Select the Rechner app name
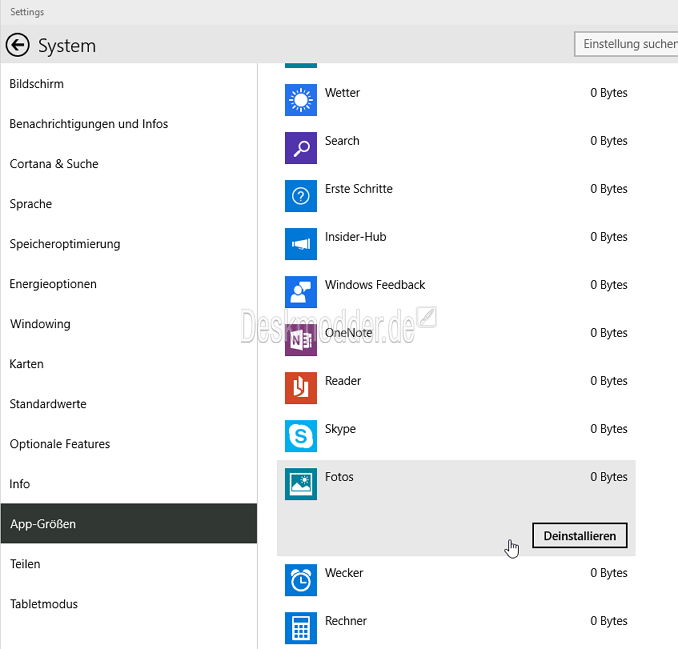 tap(345, 620)
